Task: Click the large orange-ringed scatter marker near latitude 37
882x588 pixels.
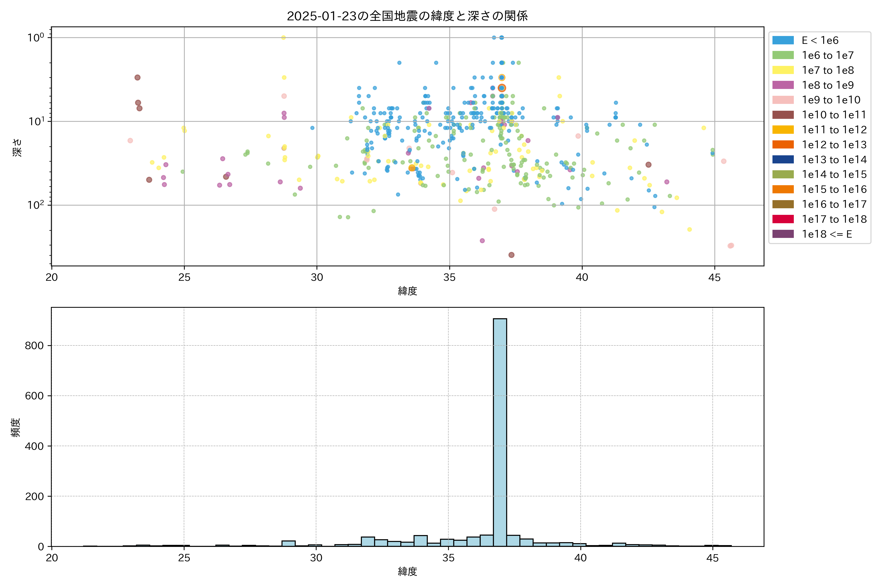Action: (502, 88)
